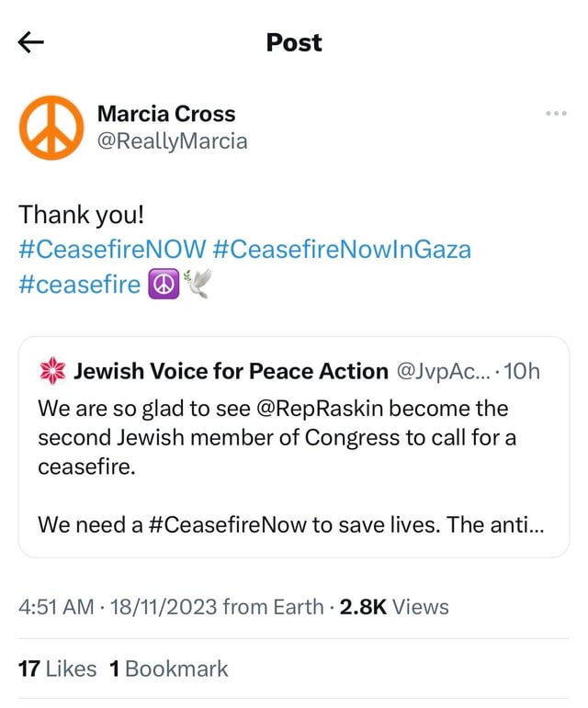The width and height of the screenshot is (588, 708).
Task: Tap the back arrow icon
Action: pos(31,42)
